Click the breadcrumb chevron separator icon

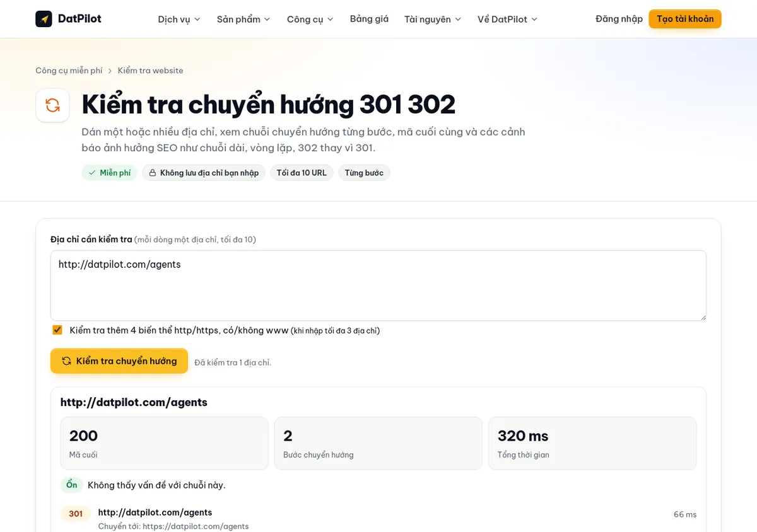tap(110, 71)
